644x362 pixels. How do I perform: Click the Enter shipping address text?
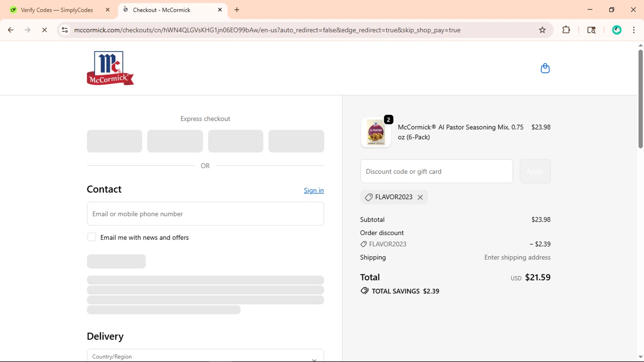tap(517, 257)
